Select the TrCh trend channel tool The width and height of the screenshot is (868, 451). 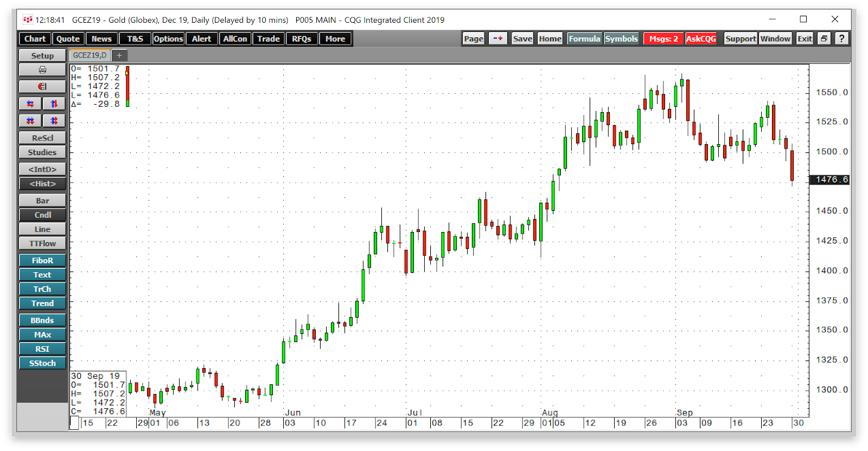pyautogui.click(x=42, y=289)
